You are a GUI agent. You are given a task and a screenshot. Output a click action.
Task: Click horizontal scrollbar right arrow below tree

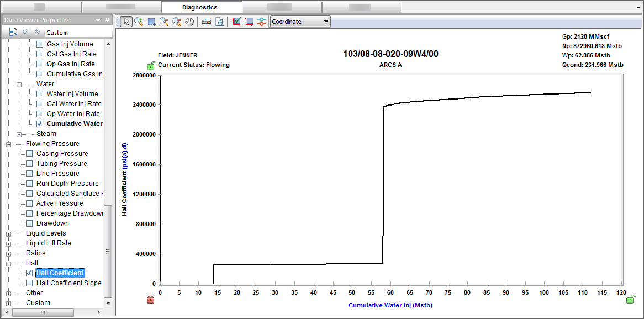pyautogui.click(x=98, y=313)
